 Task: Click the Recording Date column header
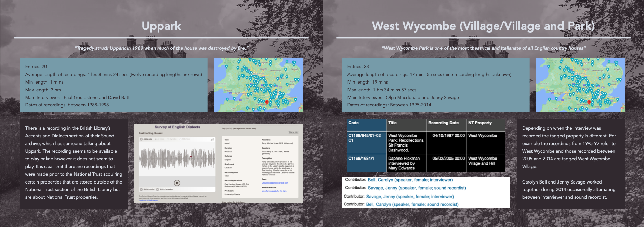click(x=443, y=123)
